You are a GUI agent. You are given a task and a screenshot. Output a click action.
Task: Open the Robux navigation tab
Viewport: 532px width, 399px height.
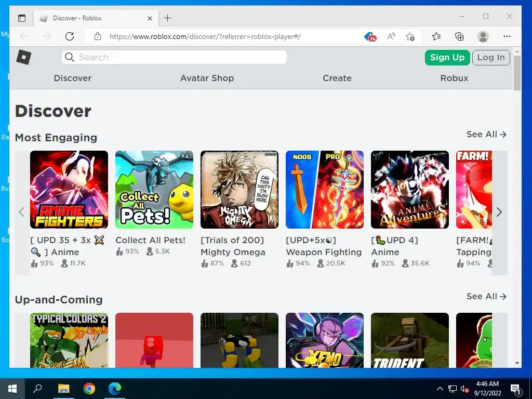coord(454,78)
